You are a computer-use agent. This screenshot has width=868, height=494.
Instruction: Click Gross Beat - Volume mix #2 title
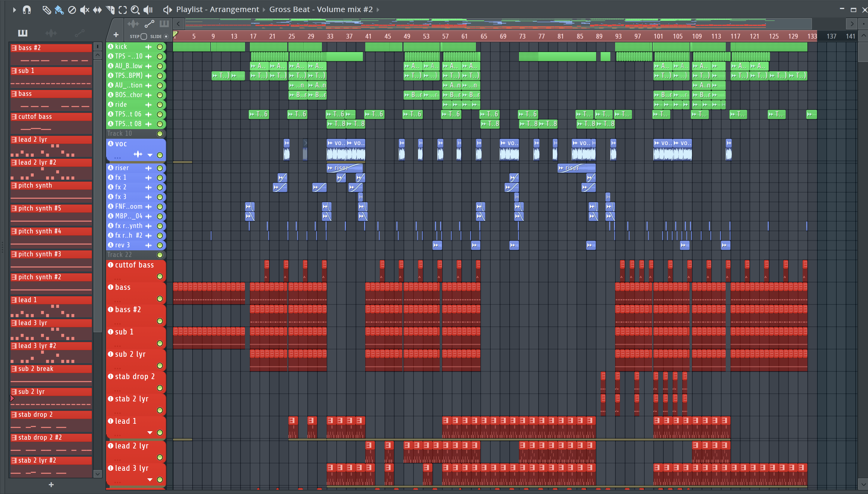(x=321, y=10)
